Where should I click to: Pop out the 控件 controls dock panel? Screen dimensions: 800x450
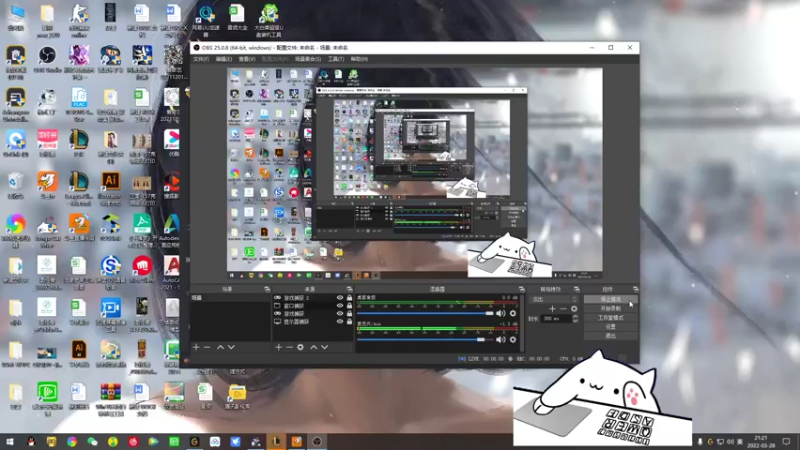(635, 289)
